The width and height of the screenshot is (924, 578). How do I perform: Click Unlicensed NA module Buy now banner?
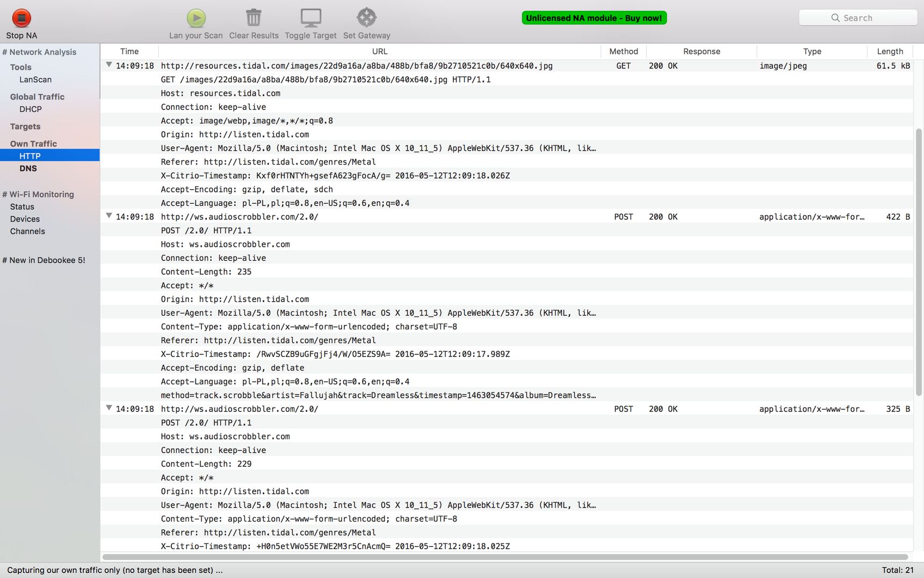[594, 18]
